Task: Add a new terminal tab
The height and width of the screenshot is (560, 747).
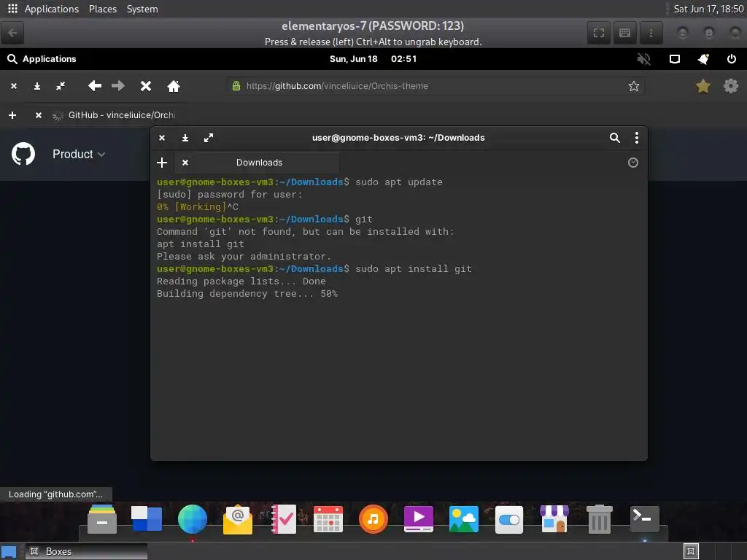Action: point(162,163)
